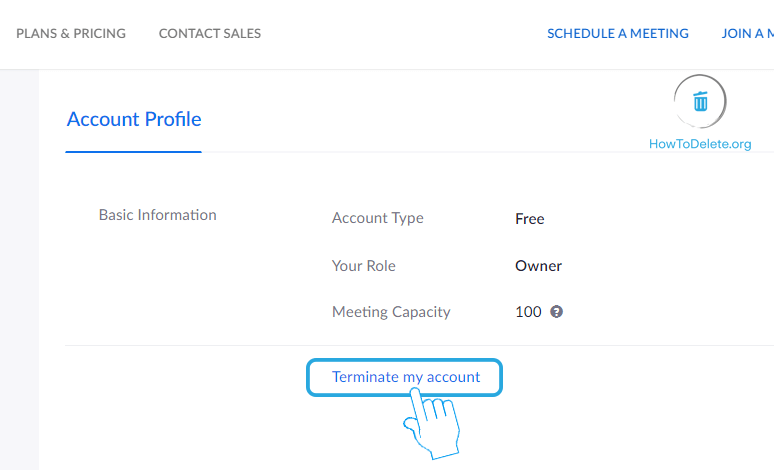Go to Contact Sales in navigation
Screen dimensions: 774x470
click(x=210, y=33)
